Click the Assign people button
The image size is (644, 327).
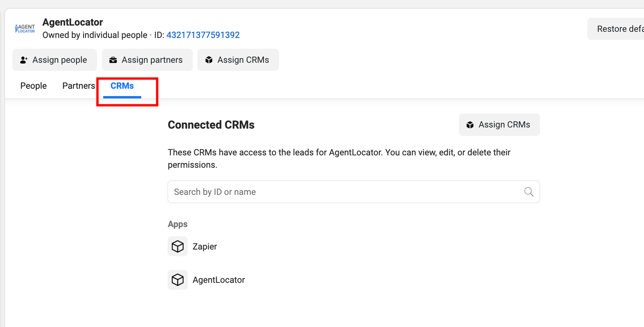55,60
